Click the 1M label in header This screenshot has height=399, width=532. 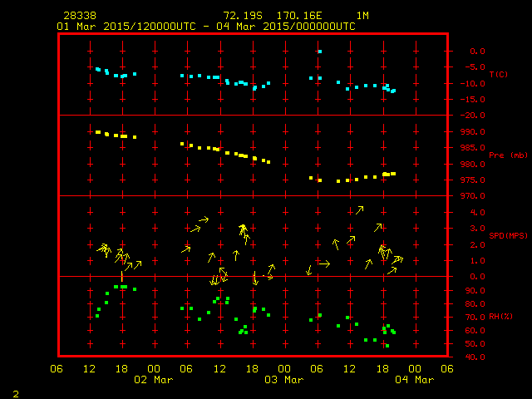362,16
